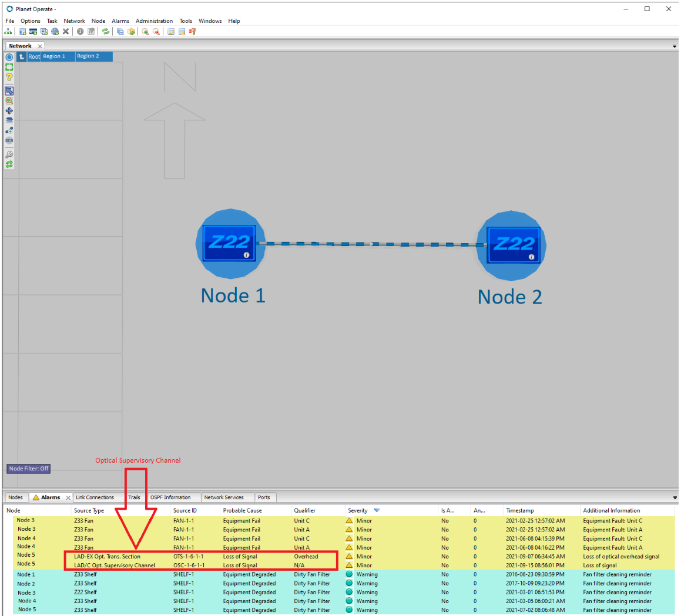Toggle the circular selection mode in the sidebar

9,57
